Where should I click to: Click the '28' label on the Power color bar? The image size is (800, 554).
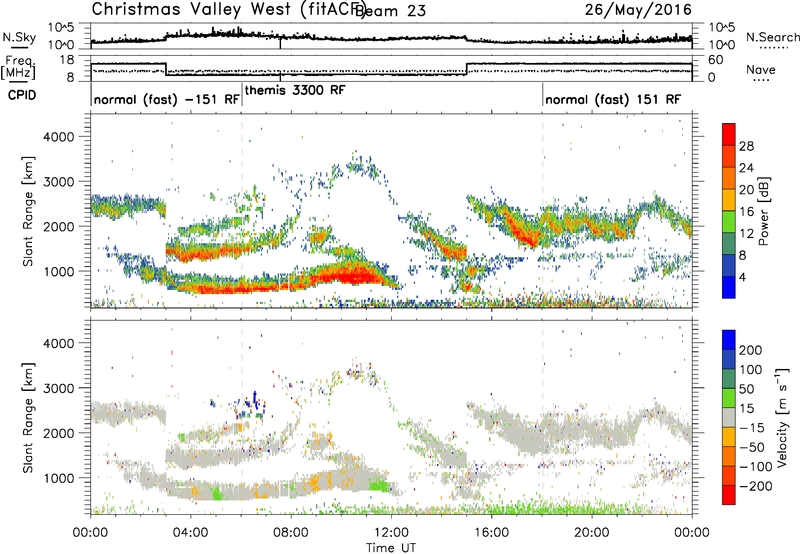pyautogui.click(x=746, y=146)
